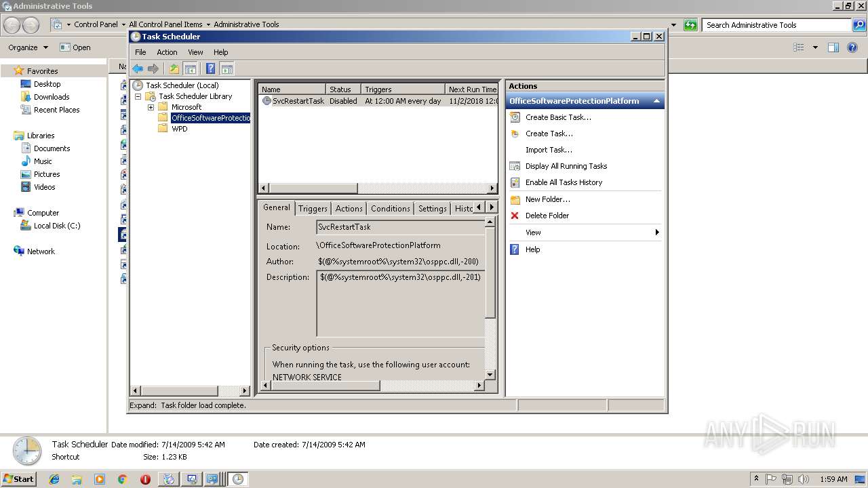Viewport: 868px width, 488px height.
Task: Click the Enable All Tasks History icon
Action: pyautogui.click(x=515, y=182)
